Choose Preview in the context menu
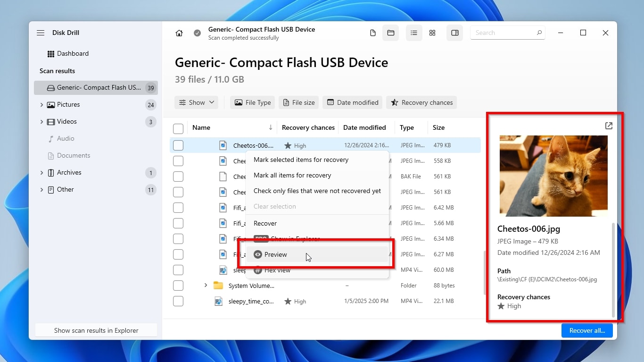Screen dimensions: 644x362 point(317,254)
